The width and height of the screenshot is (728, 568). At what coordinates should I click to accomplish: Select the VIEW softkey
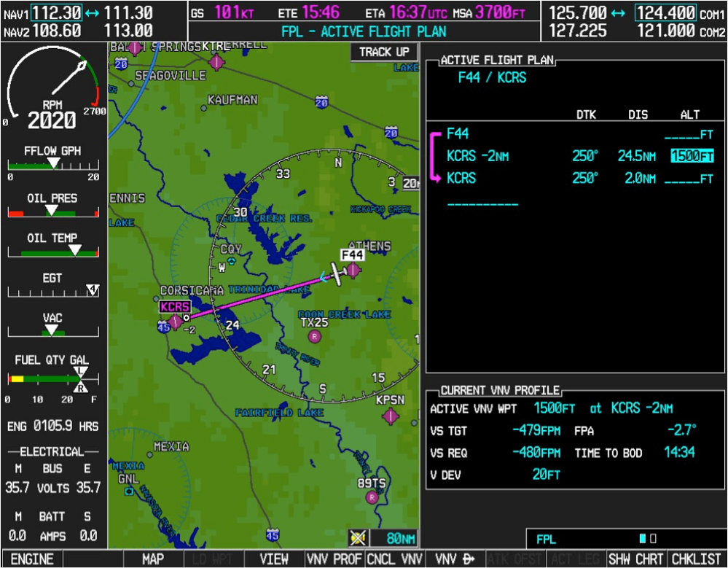click(274, 559)
